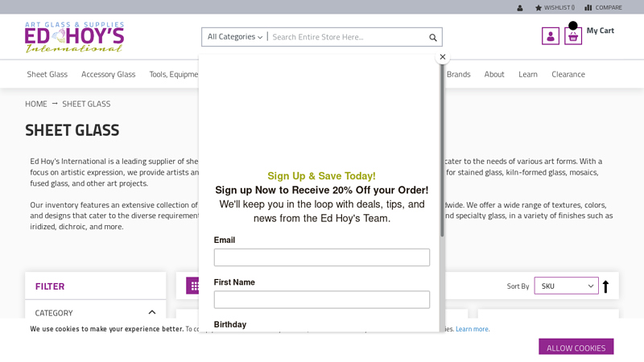Click the small user icon in top bar
The height and width of the screenshot is (362, 644).
click(520, 8)
